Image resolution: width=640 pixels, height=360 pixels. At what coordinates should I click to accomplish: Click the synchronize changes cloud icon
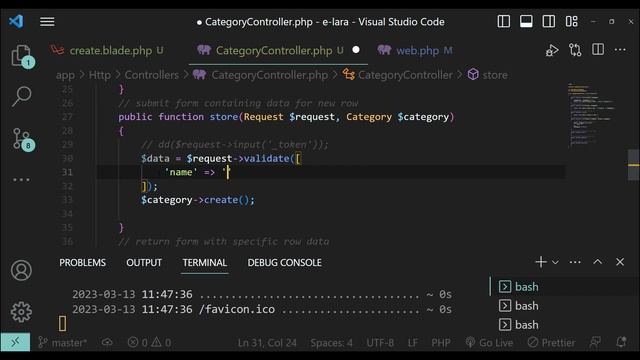[x=107, y=342]
